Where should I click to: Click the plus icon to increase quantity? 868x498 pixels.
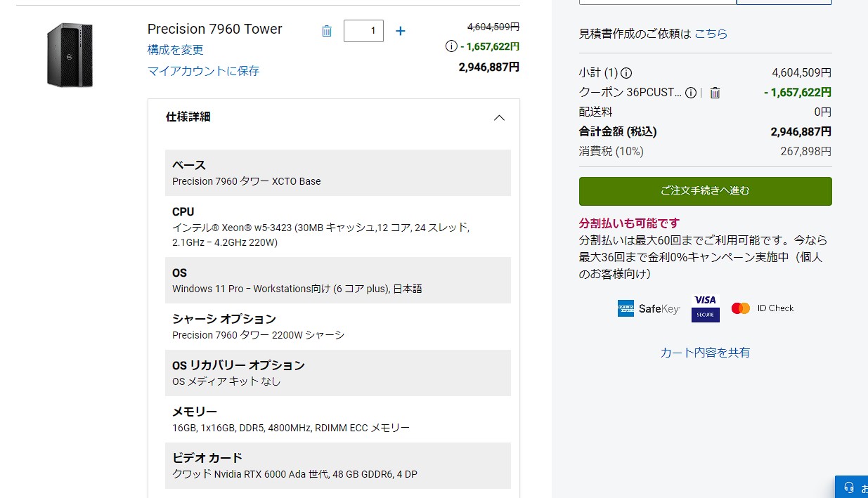click(x=400, y=31)
